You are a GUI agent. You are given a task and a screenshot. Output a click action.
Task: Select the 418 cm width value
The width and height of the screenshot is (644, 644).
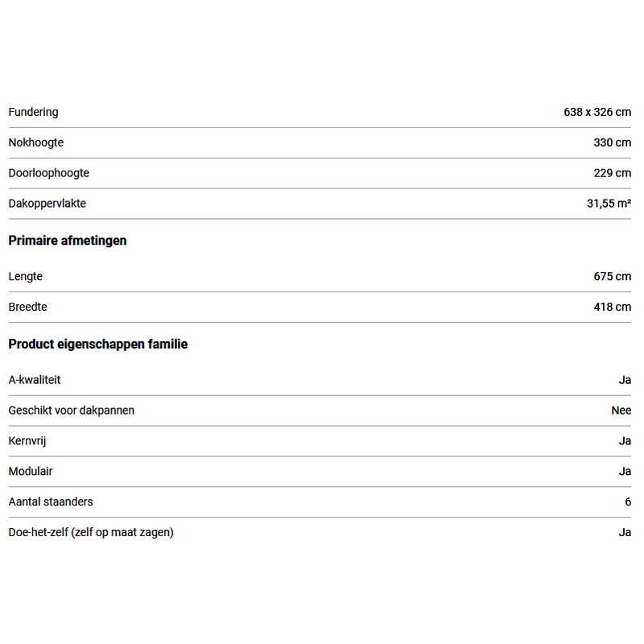pos(612,307)
